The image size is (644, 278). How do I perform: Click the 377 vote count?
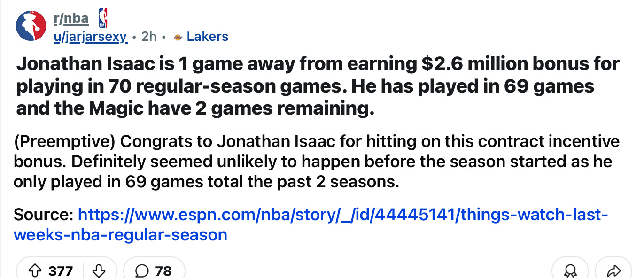click(61, 270)
